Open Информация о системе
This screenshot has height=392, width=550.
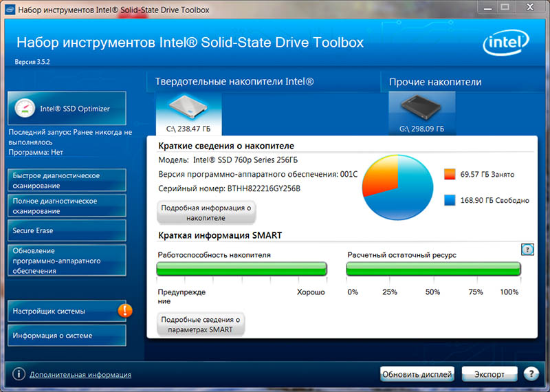tap(67, 336)
